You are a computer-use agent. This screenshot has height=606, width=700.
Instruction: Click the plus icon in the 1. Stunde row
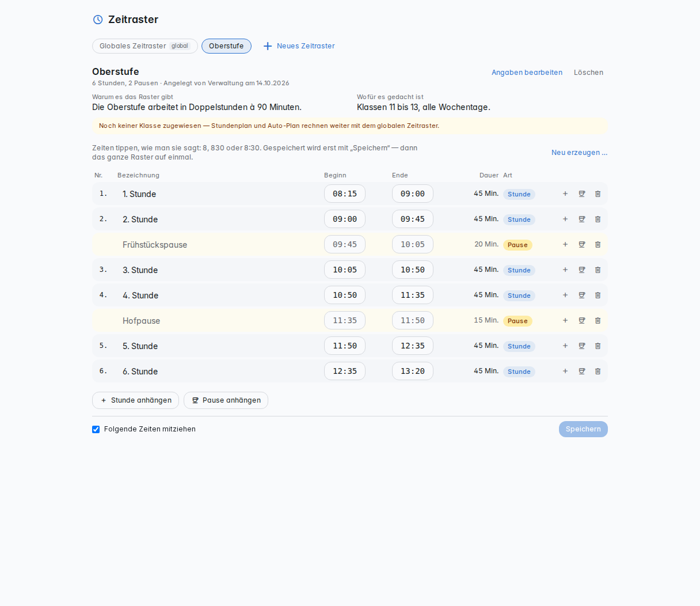pyautogui.click(x=565, y=194)
